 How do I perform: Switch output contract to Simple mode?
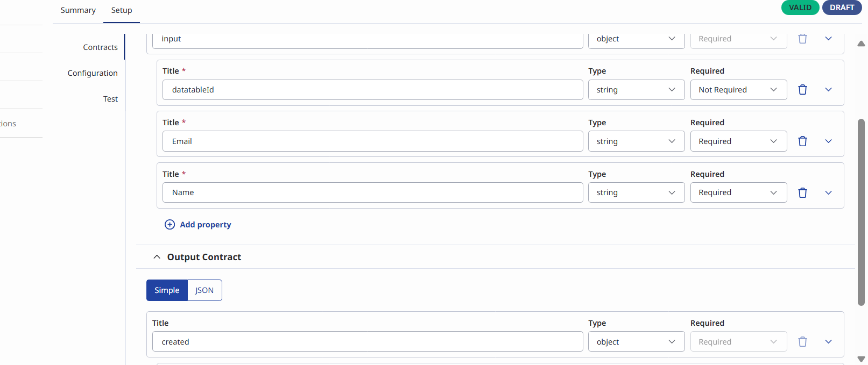tap(167, 290)
